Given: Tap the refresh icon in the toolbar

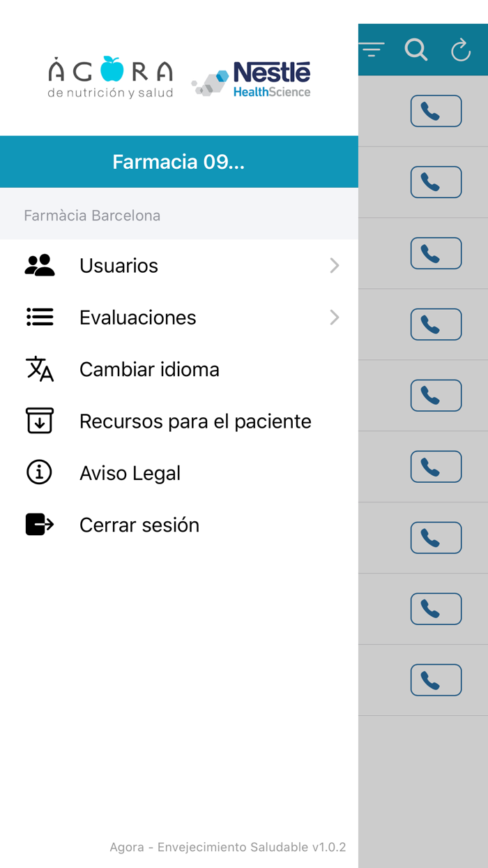Looking at the screenshot, I should click(460, 50).
